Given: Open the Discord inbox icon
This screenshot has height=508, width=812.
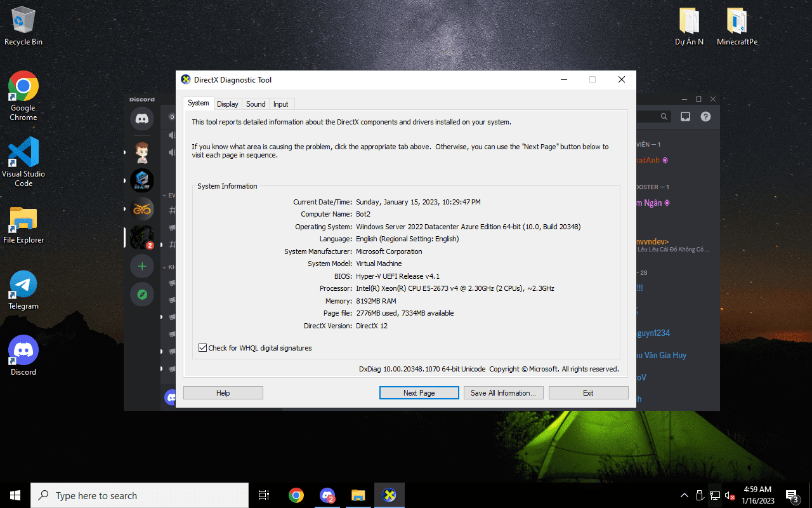Looking at the screenshot, I should click(686, 117).
